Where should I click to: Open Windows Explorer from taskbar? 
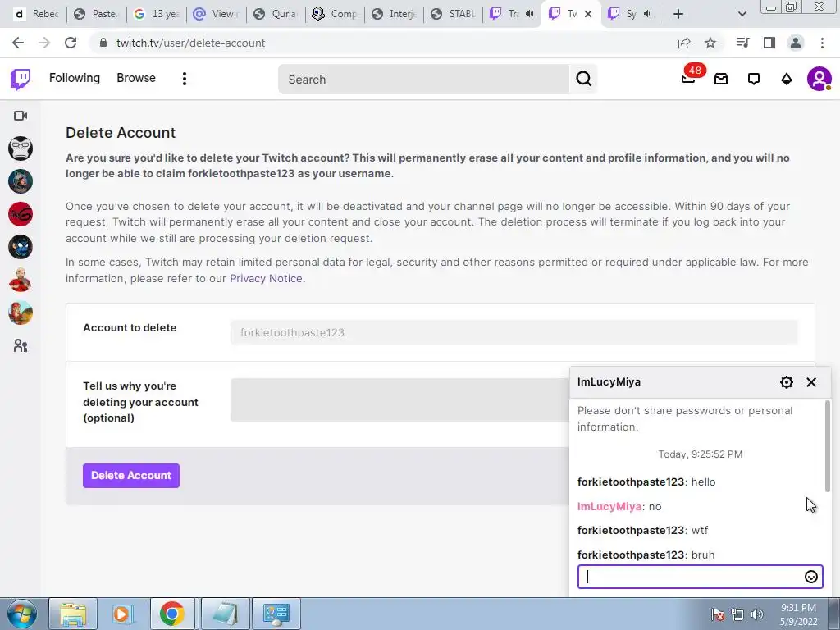tap(73, 614)
